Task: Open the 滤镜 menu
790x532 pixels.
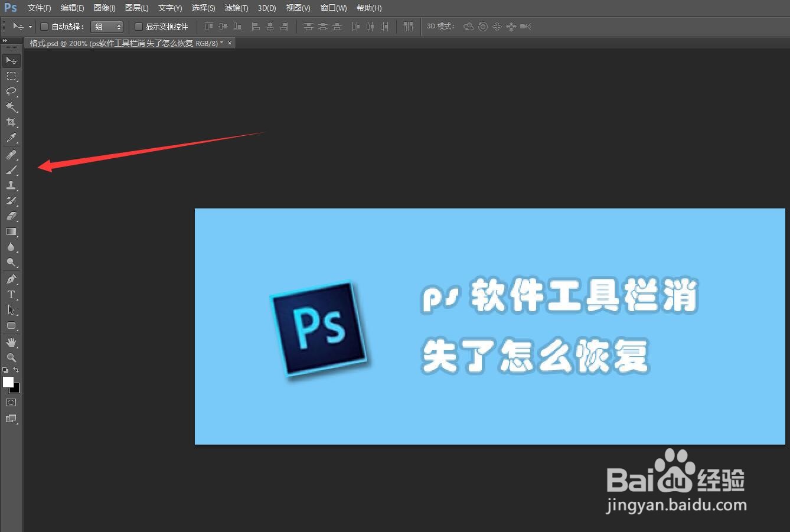Action: pos(236,8)
